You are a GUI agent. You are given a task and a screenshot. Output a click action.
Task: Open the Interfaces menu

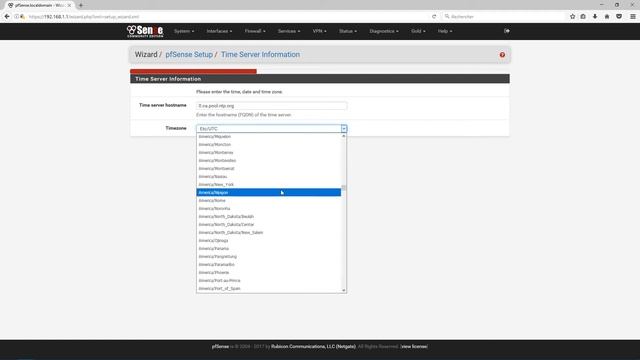tap(219, 31)
